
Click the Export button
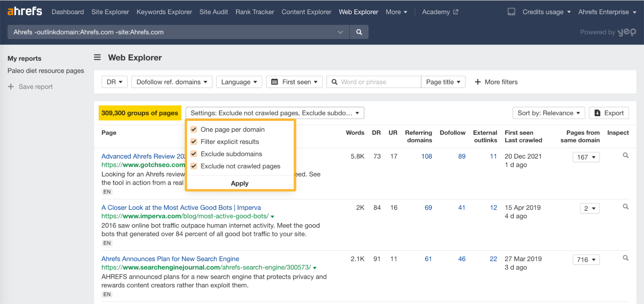point(609,113)
